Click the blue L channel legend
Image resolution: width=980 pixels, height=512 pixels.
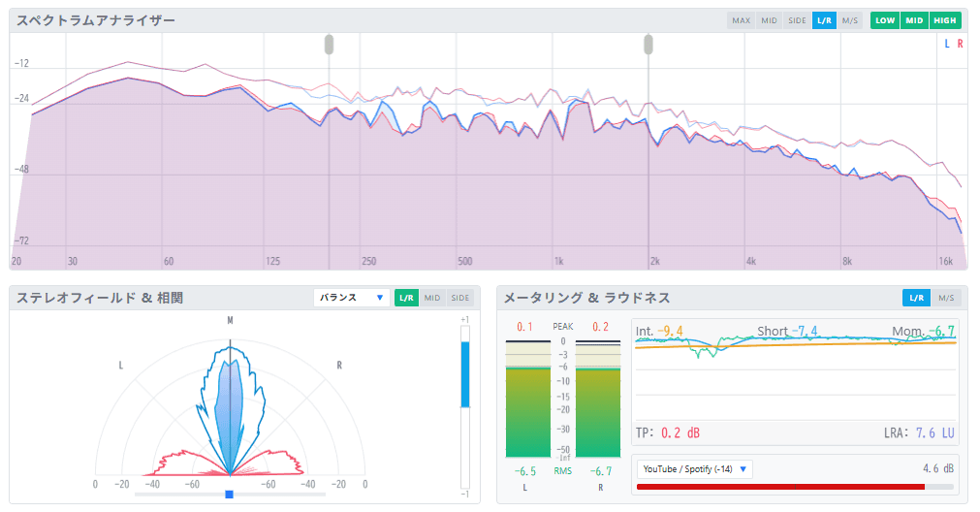(x=947, y=44)
